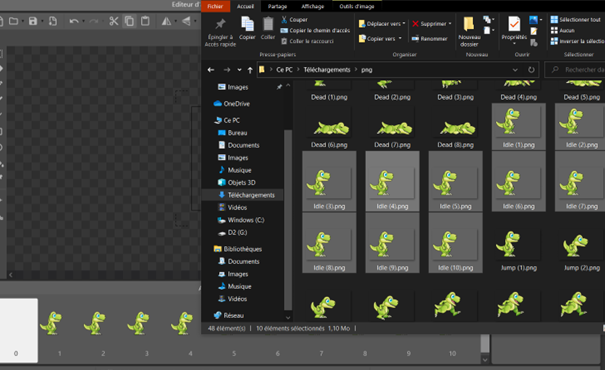The width and height of the screenshot is (605, 370).
Task: Switch to the Affichage tab
Action: (x=313, y=6)
